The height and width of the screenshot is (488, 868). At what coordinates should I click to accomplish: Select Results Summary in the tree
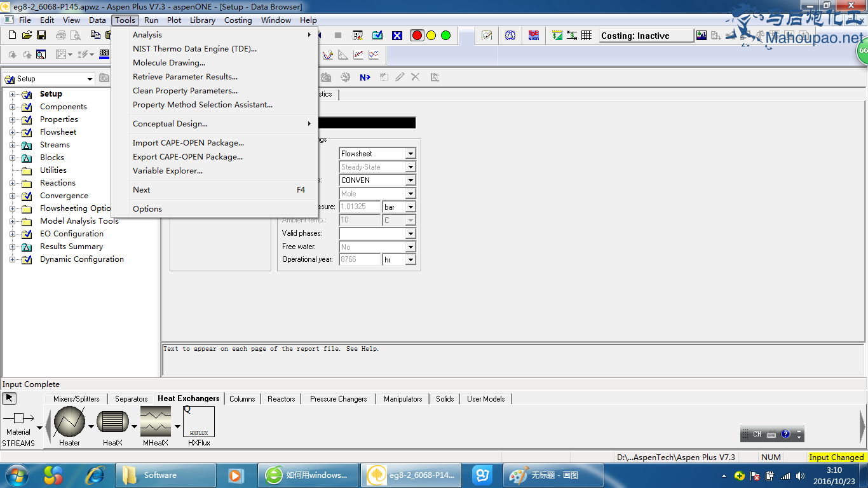(71, 247)
